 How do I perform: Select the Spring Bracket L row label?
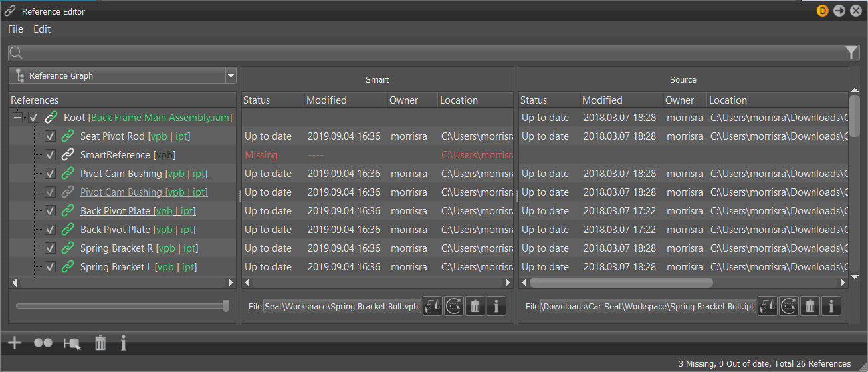[x=139, y=267]
